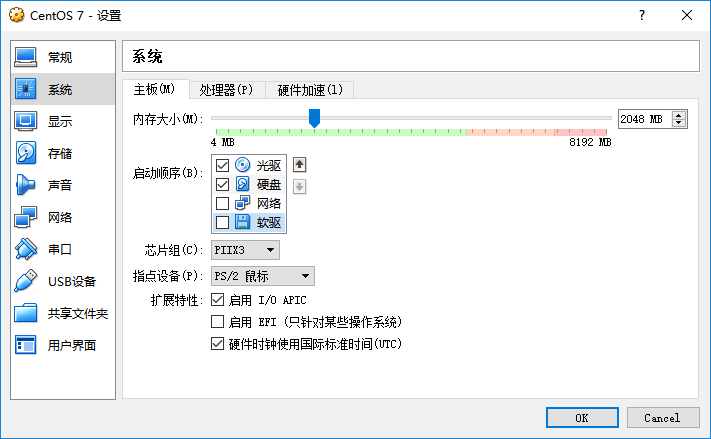The width and height of the screenshot is (711, 439).
Task: Uncheck 光驱 in boot order
Action: coord(222,165)
